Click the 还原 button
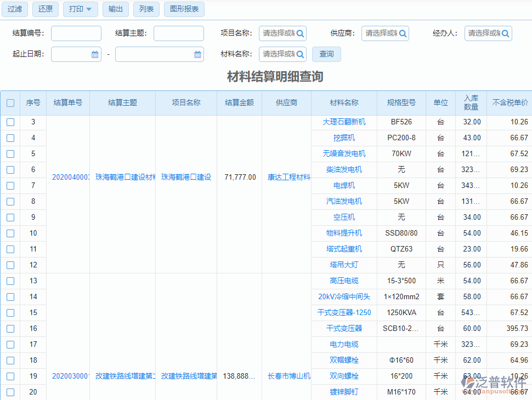The width and height of the screenshot is (532, 400). click(x=46, y=9)
